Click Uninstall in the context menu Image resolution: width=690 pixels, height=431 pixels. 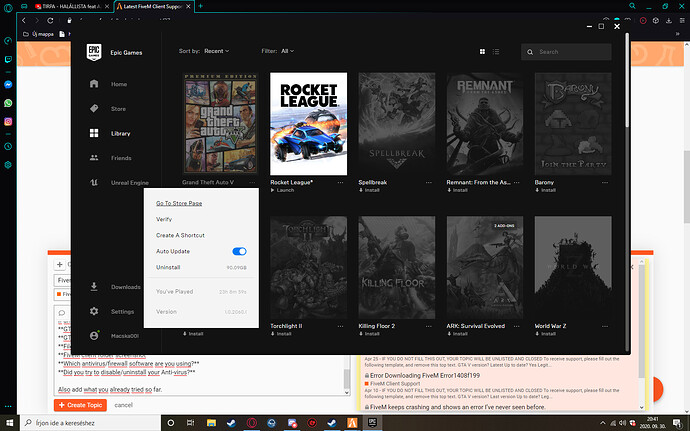tap(168, 267)
